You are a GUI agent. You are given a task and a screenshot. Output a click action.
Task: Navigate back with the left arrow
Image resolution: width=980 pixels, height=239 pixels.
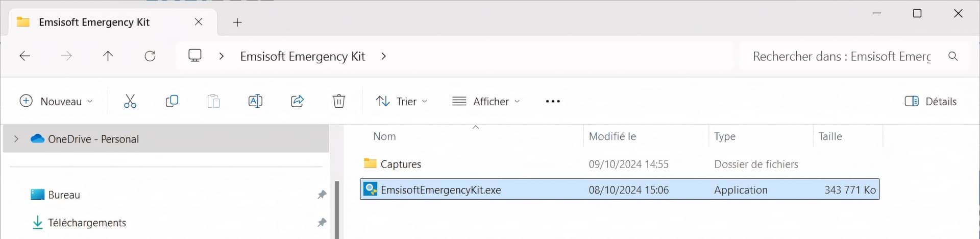24,56
